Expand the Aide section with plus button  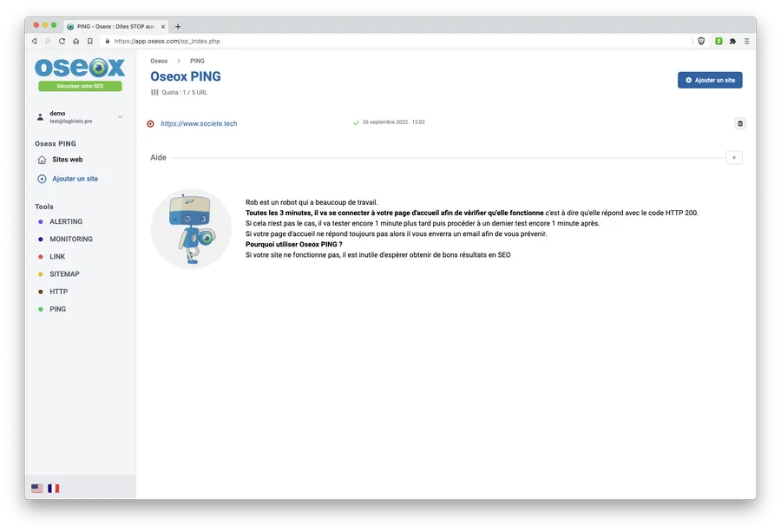point(733,157)
